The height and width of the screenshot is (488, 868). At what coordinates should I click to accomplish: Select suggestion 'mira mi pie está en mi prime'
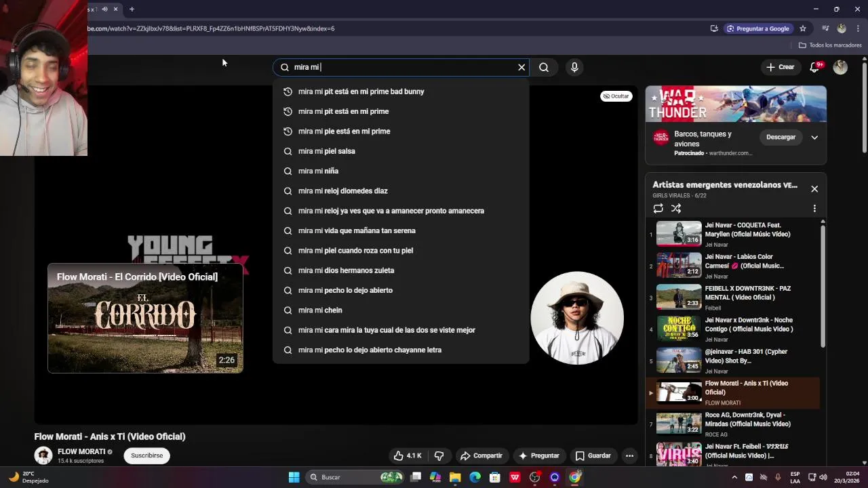pos(400,131)
